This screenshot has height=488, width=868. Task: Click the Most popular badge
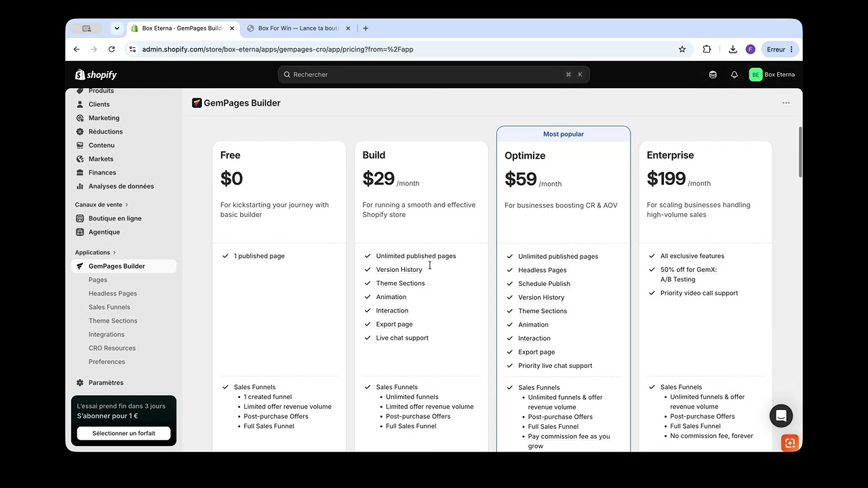[x=564, y=134]
